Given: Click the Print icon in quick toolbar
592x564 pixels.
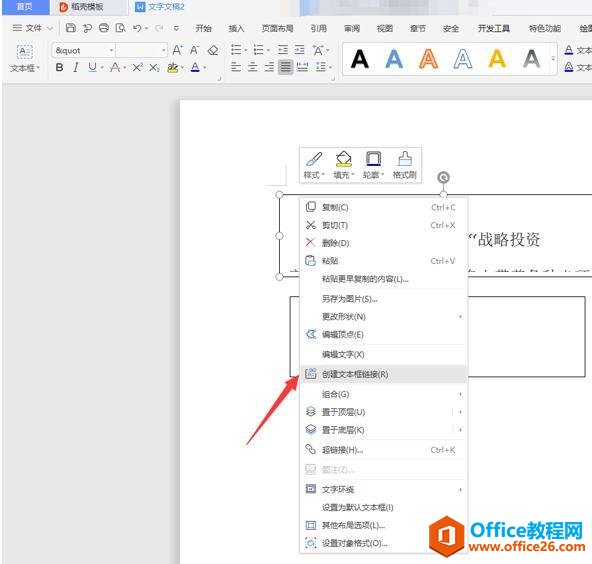Looking at the screenshot, I should (x=104, y=28).
